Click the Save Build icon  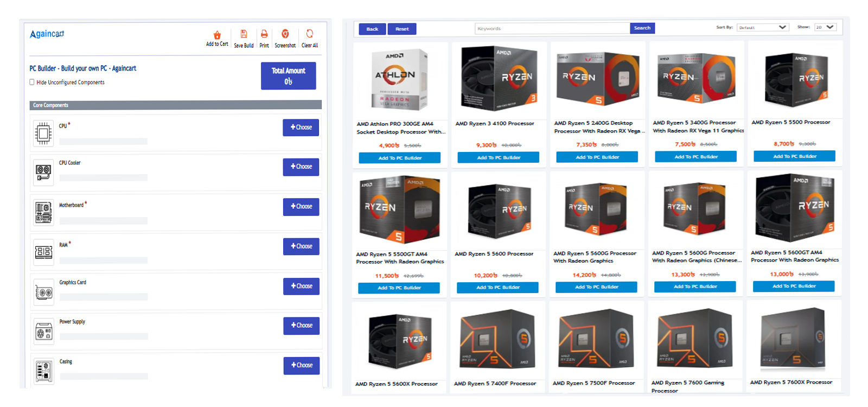click(x=244, y=34)
